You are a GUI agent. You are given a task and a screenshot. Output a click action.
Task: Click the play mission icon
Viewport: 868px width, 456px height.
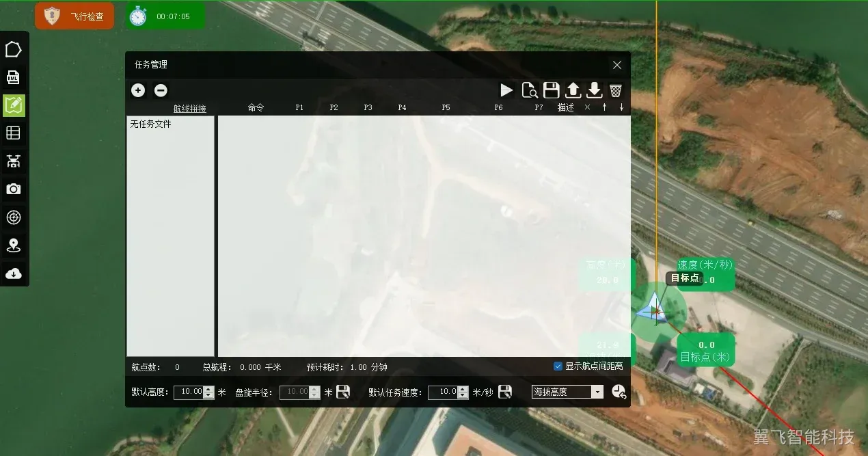pyautogui.click(x=506, y=90)
